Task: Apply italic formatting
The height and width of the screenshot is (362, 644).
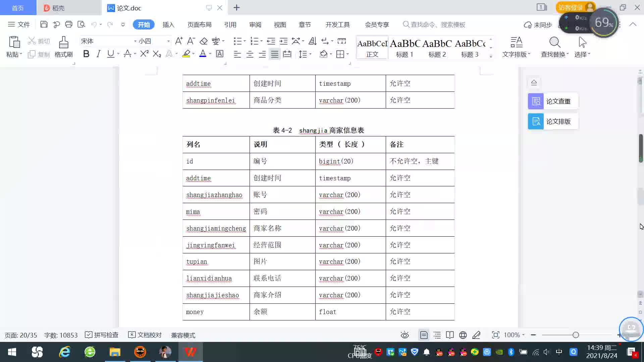Action: [98, 54]
